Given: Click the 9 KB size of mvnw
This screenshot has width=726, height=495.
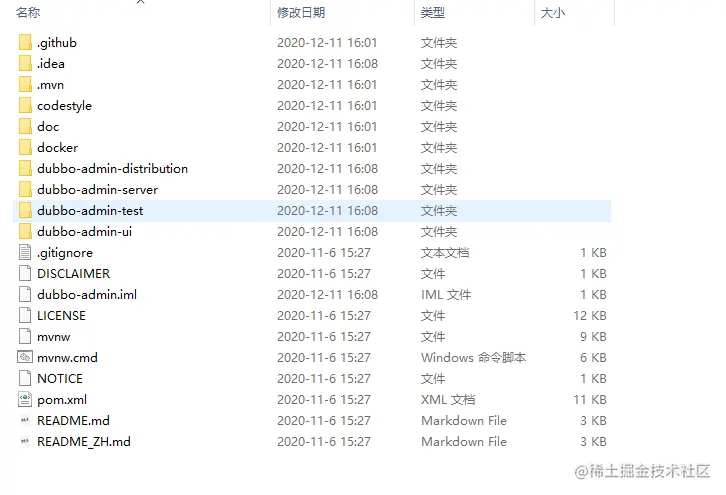Looking at the screenshot, I should [x=593, y=336].
